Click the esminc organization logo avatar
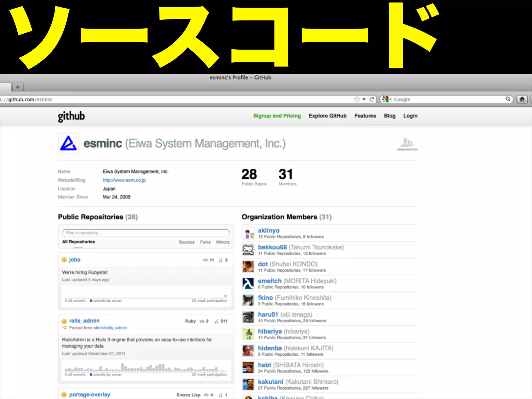 (69, 143)
